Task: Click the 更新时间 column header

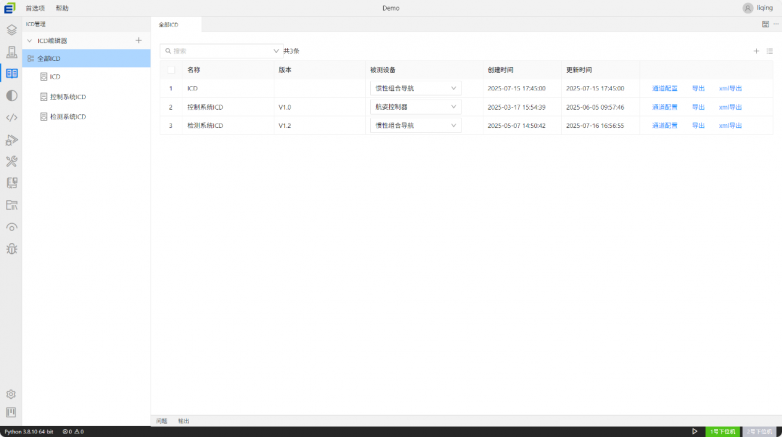Action: coord(579,70)
